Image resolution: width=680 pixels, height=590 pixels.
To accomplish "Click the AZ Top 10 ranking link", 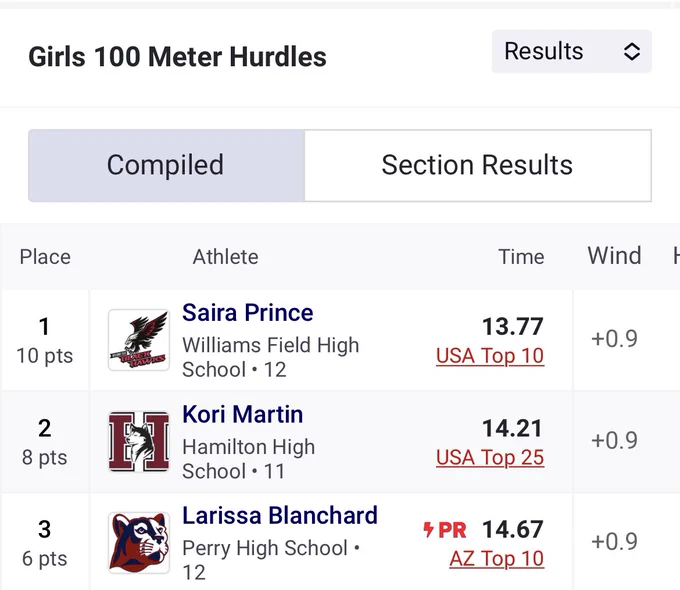I will pyautogui.click(x=496, y=559).
